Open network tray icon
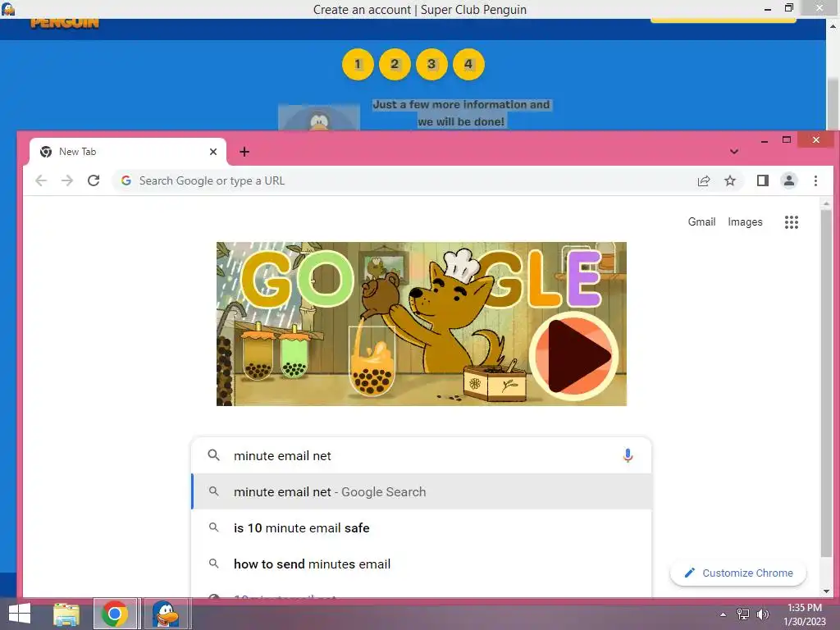 click(x=743, y=614)
